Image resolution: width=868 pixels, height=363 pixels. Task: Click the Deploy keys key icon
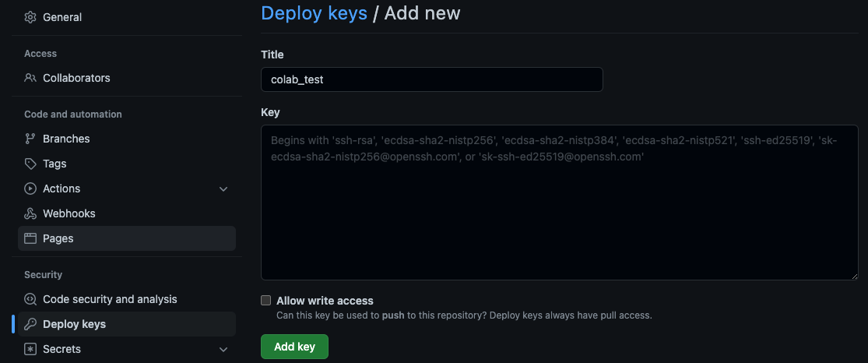click(x=30, y=324)
